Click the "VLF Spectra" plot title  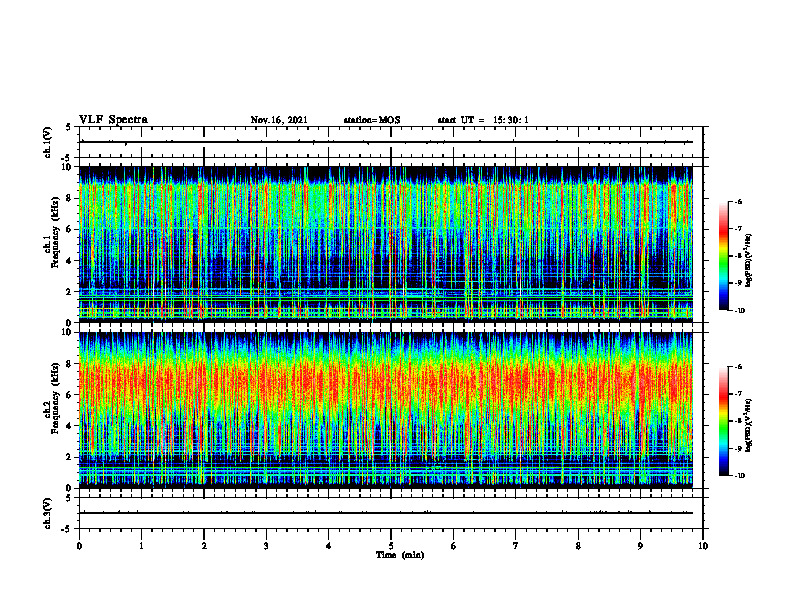113,120
